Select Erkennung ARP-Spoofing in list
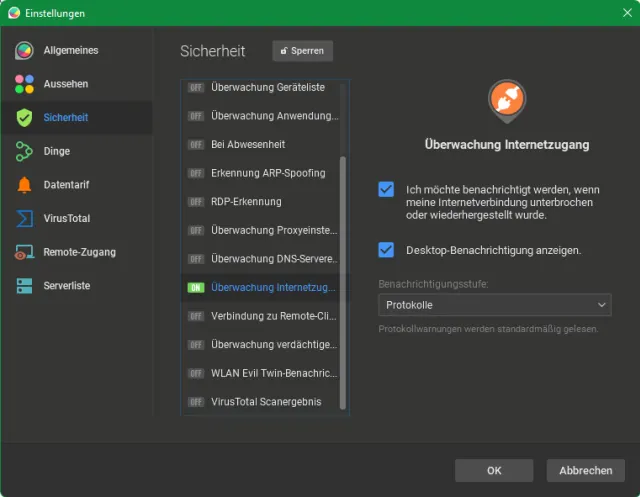The height and width of the screenshot is (497, 640). [268, 173]
